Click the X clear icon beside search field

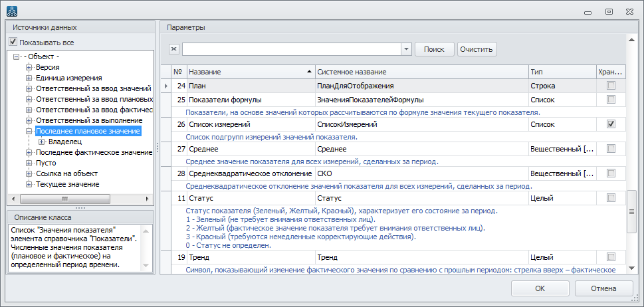(174, 49)
